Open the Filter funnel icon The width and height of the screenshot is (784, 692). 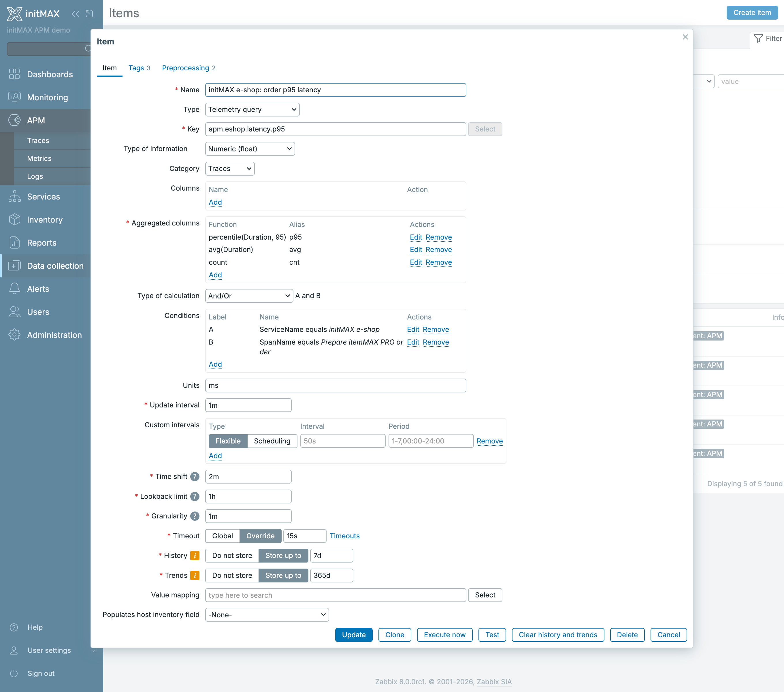click(758, 38)
